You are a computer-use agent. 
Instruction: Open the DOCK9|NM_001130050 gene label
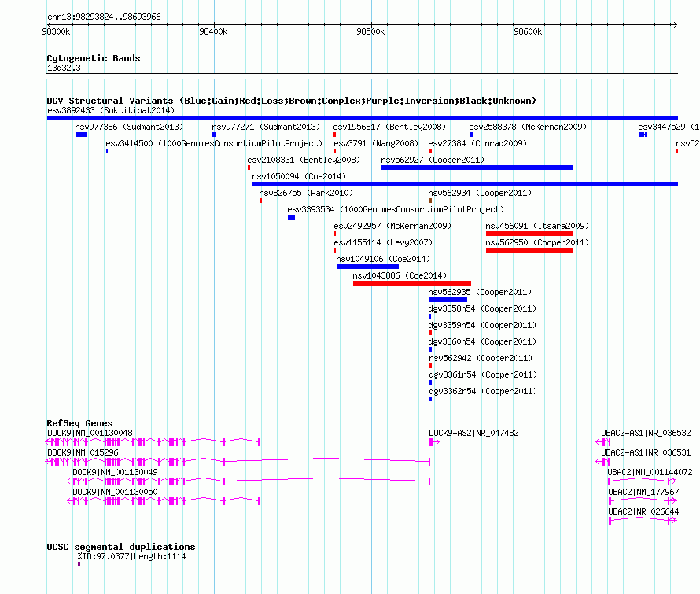coord(115,492)
